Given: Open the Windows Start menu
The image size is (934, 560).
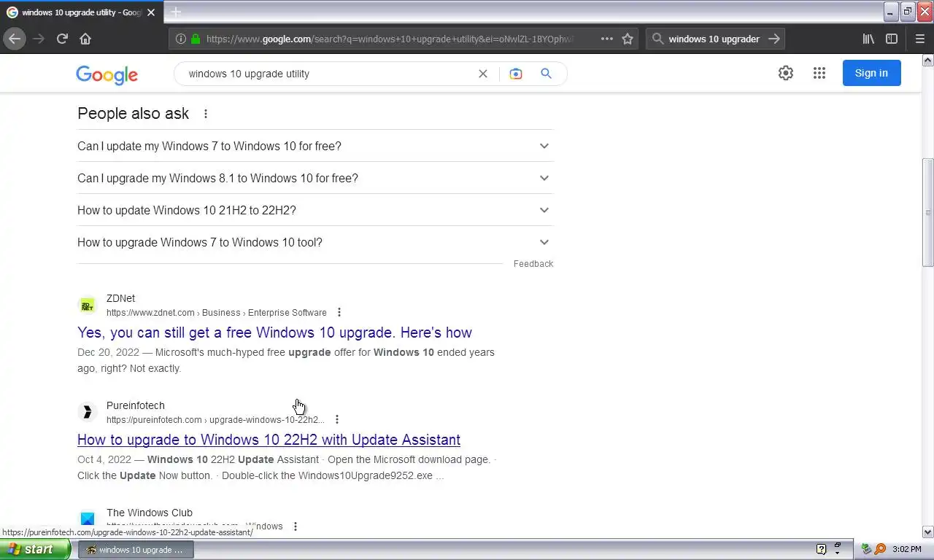Looking at the screenshot, I should pos(35,549).
